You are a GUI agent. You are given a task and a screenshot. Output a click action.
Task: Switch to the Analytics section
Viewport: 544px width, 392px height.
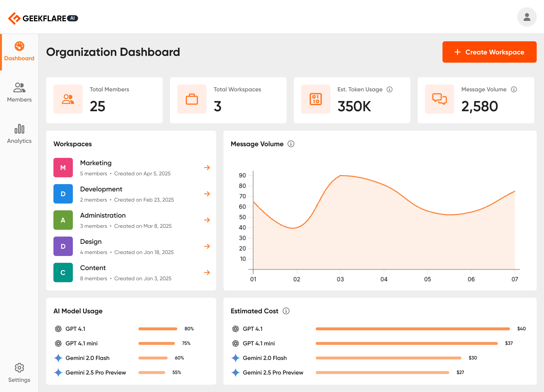coord(19,134)
